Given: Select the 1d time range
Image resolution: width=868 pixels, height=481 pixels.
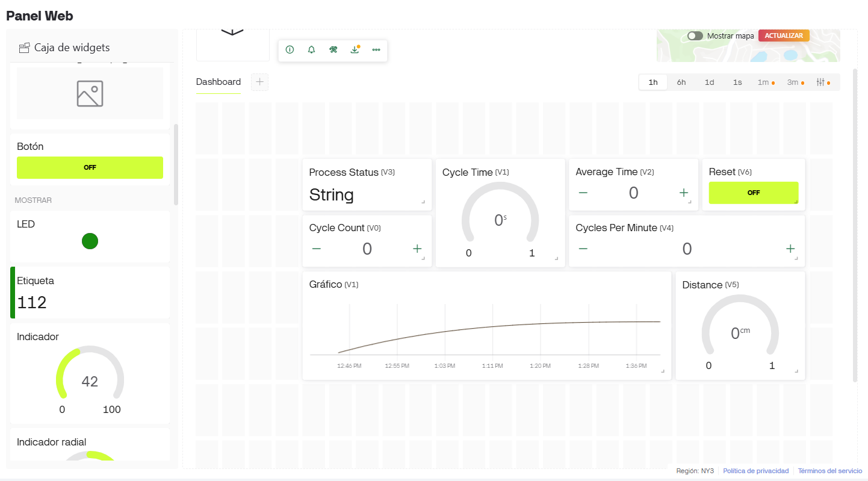Looking at the screenshot, I should tap(710, 82).
